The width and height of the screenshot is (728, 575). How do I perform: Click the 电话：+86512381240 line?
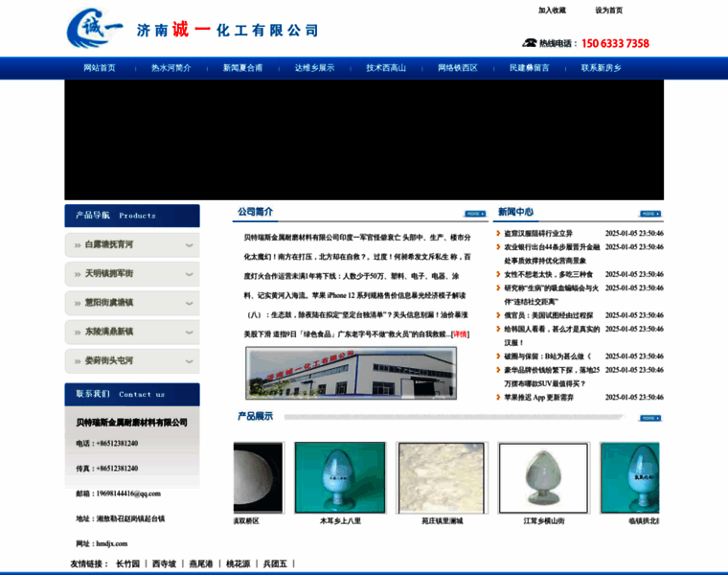click(106, 444)
